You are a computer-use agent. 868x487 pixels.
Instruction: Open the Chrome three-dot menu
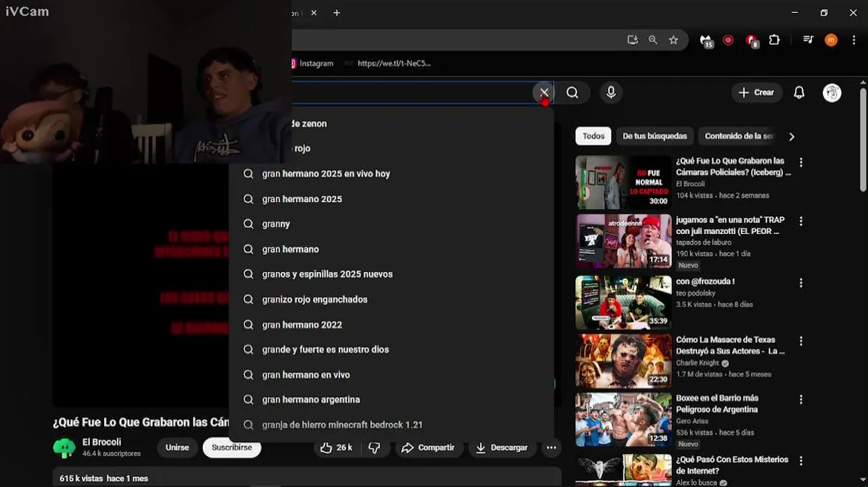pyautogui.click(x=854, y=40)
